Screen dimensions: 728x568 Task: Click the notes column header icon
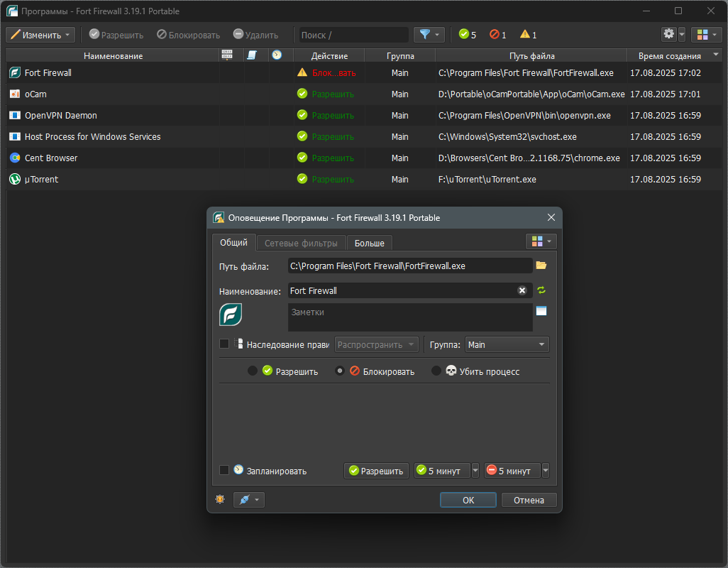pos(252,55)
